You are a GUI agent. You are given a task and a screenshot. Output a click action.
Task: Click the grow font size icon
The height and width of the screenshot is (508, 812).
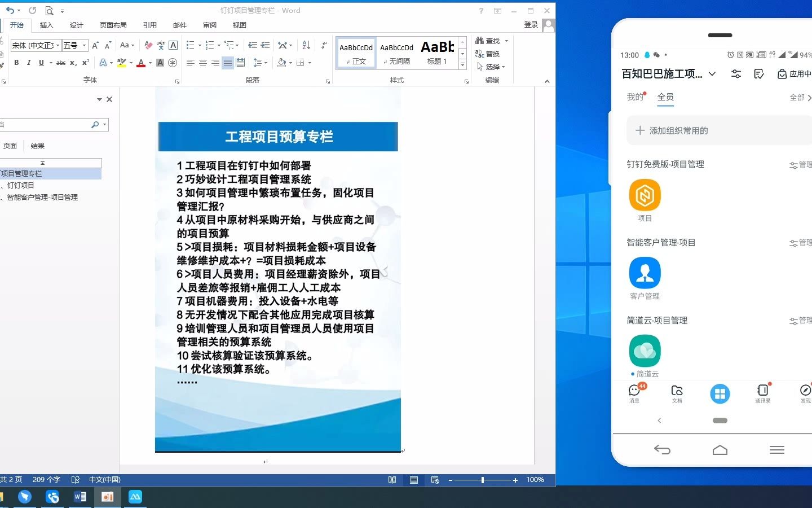coord(95,45)
